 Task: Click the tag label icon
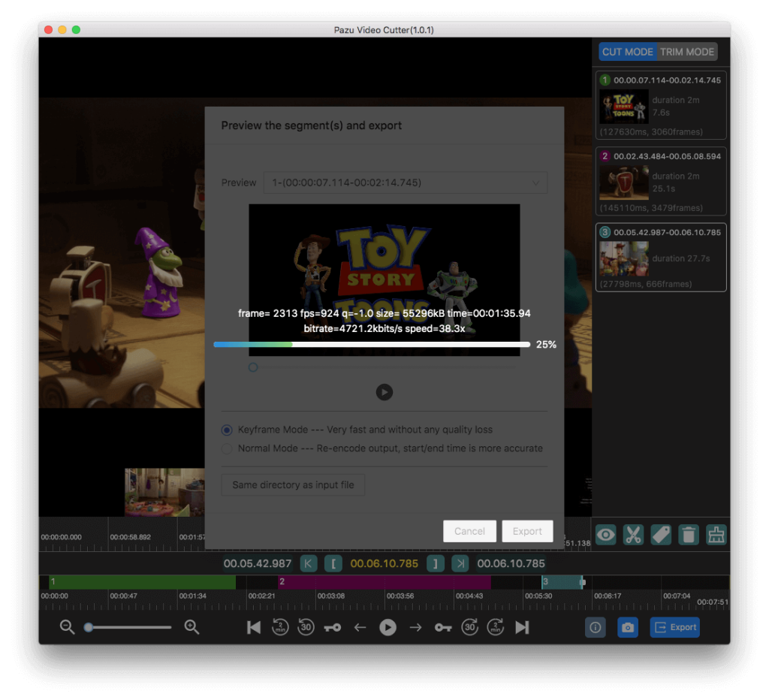[x=661, y=535]
